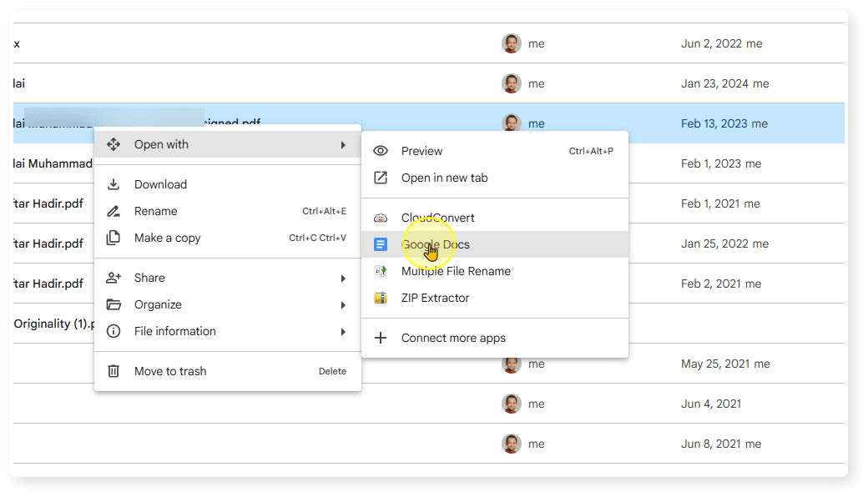Click owner name 'me' in Jun 2, 2022 row
The image size is (868, 497).
[537, 43]
